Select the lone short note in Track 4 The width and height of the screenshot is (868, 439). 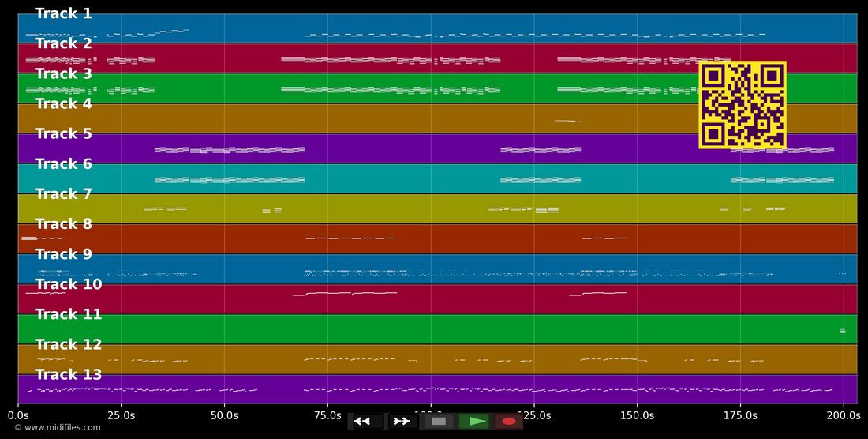[568, 122]
